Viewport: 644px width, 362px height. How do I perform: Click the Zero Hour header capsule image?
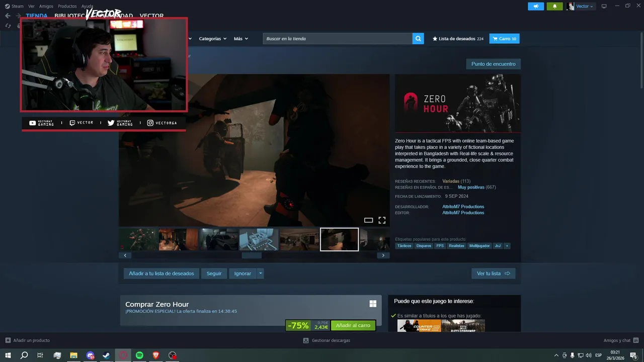[x=458, y=103]
